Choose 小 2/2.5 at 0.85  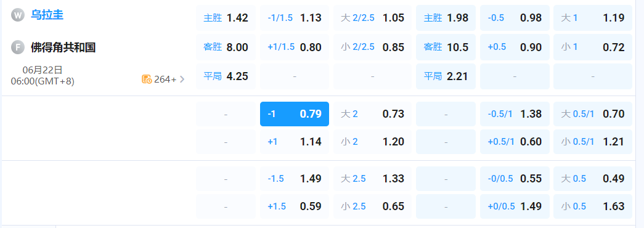coord(372,47)
